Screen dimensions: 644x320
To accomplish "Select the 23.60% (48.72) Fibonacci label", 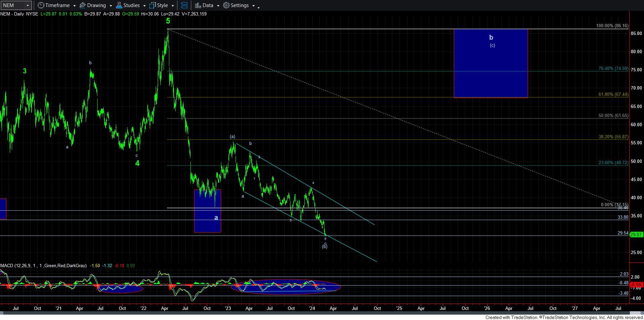I will tap(613, 163).
